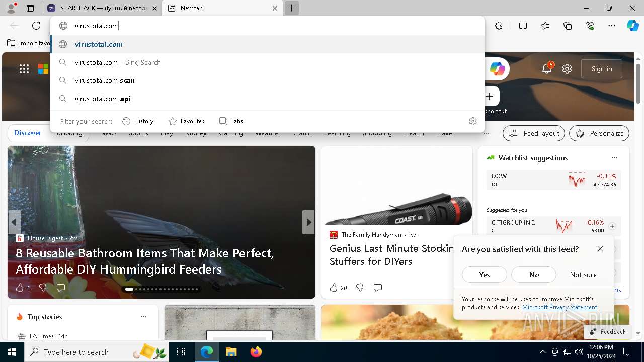644x362 pixels.
Task: Dislike the flashlight article
Action: click(360, 288)
